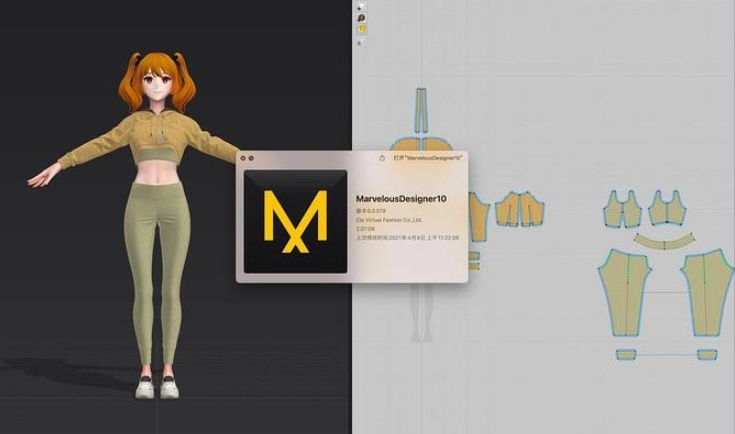Close the MarvelousDesigner10 preview dialog
This screenshot has height=434, width=735.
pyautogui.click(x=243, y=158)
